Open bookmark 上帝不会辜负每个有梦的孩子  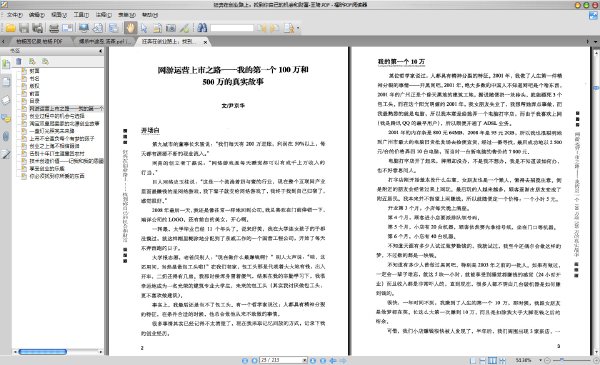click(62, 139)
